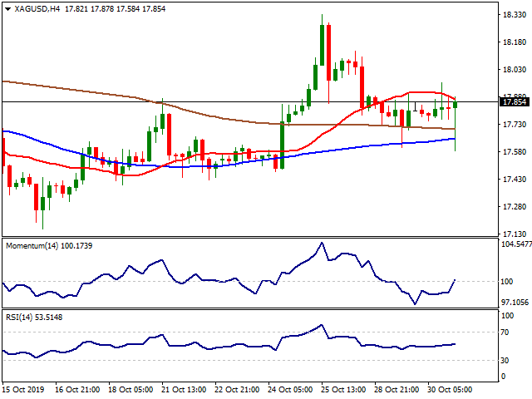Click the RSI 70 level label

(505, 332)
